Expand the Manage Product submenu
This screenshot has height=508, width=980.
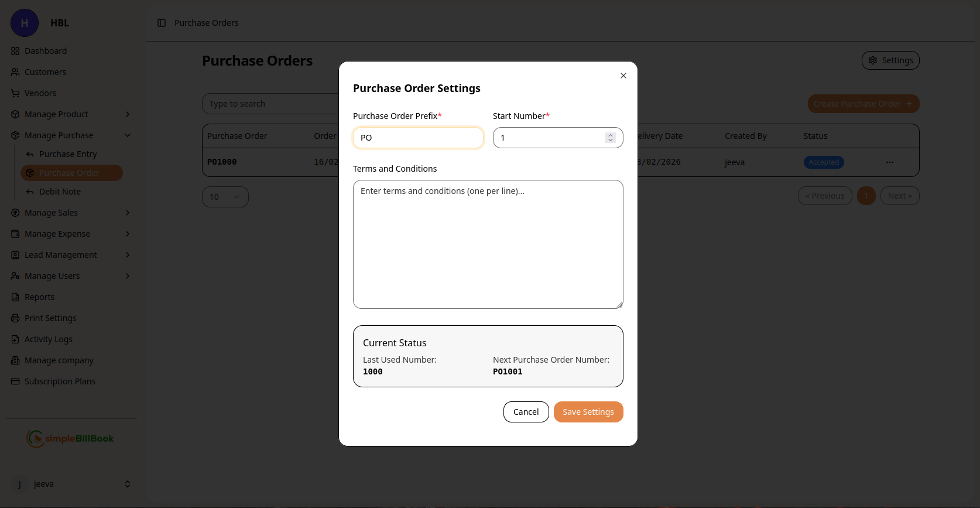pos(128,114)
